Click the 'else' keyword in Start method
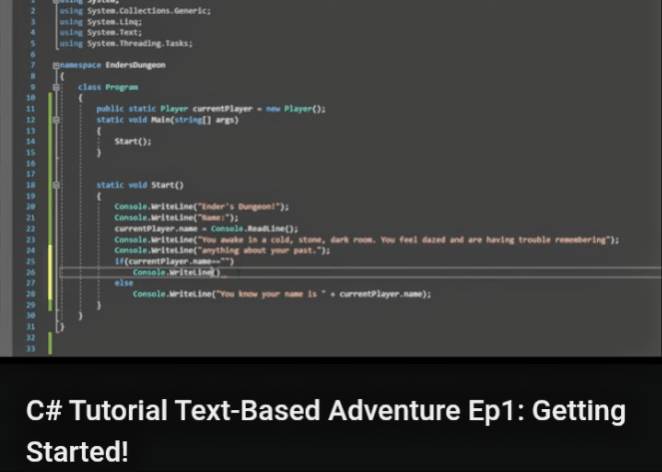This screenshot has width=662, height=472. [x=124, y=283]
